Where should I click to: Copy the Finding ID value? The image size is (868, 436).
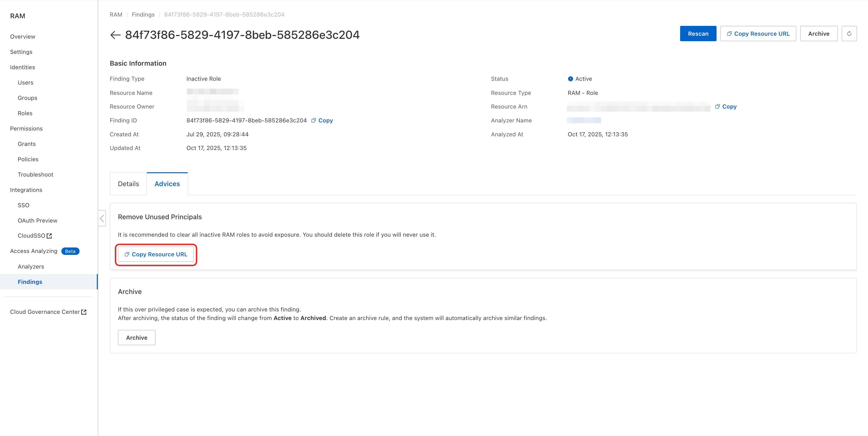click(322, 120)
